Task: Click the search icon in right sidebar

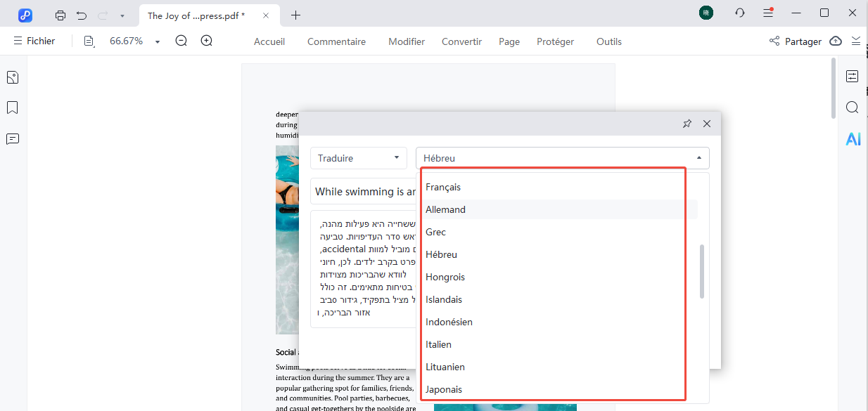Action: coord(852,107)
